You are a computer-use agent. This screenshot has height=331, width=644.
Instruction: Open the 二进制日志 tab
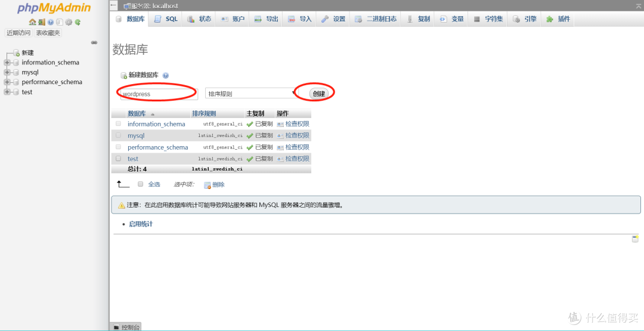(x=376, y=19)
